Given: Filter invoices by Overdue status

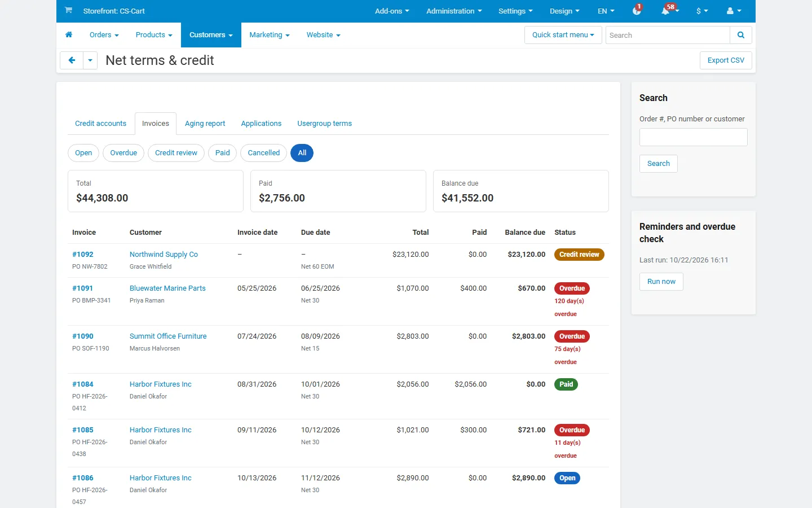Looking at the screenshot, I should pos(123,153).
